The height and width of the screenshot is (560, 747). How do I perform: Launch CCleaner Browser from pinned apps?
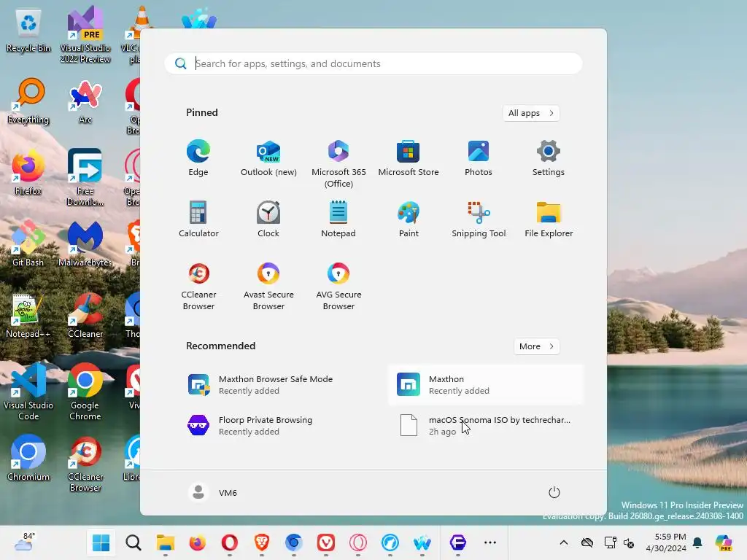pyautogui.click(x=198, y=286)
